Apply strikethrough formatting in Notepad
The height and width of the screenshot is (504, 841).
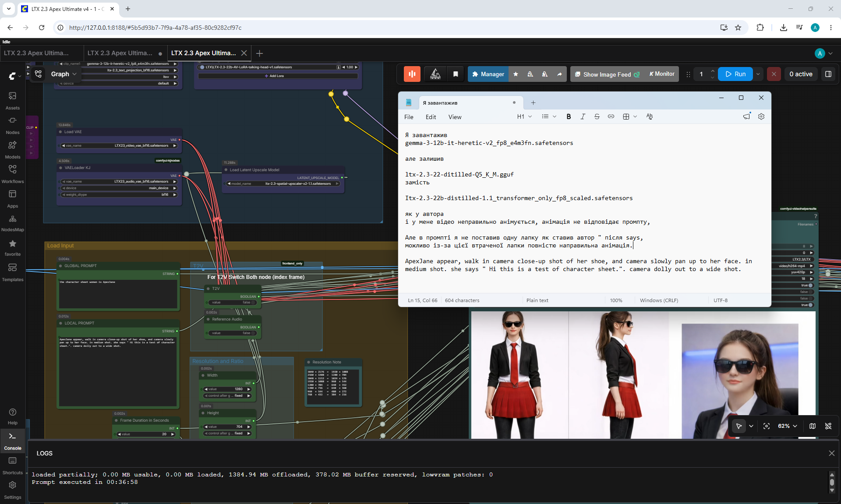click(x=597, y=116)
